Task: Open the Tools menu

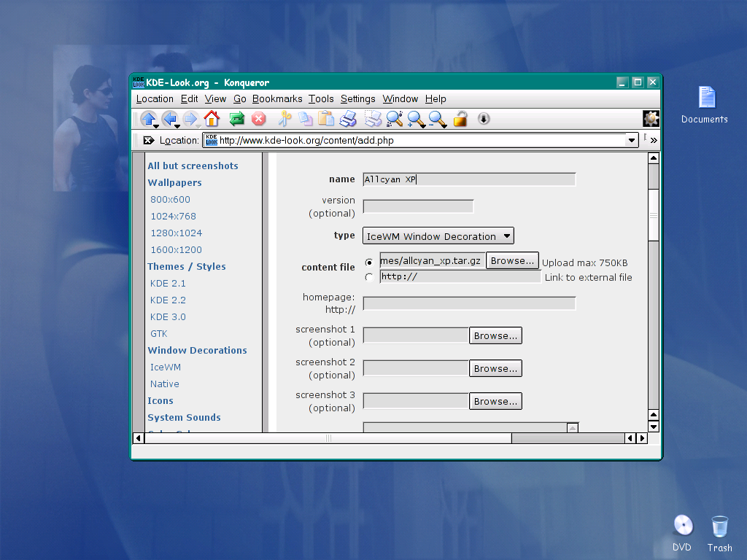Action: coord(321,99)
